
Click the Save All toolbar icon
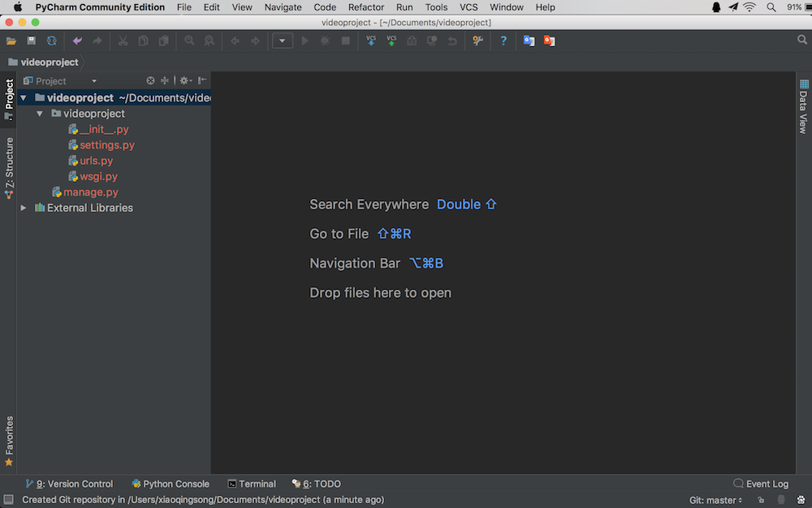(31, 41)
